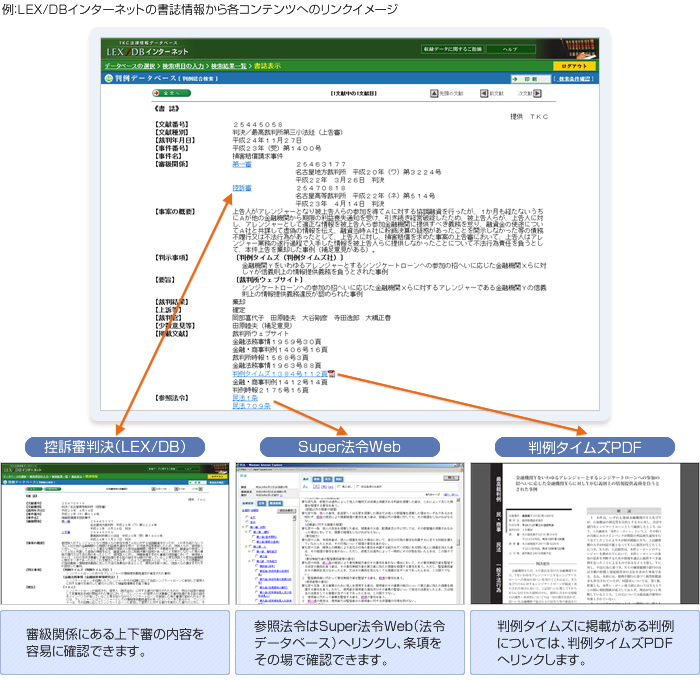Open the 控訴審判決 LEX/DB screenshot thumbnail
700x680 pixels.
coord(115,534)
